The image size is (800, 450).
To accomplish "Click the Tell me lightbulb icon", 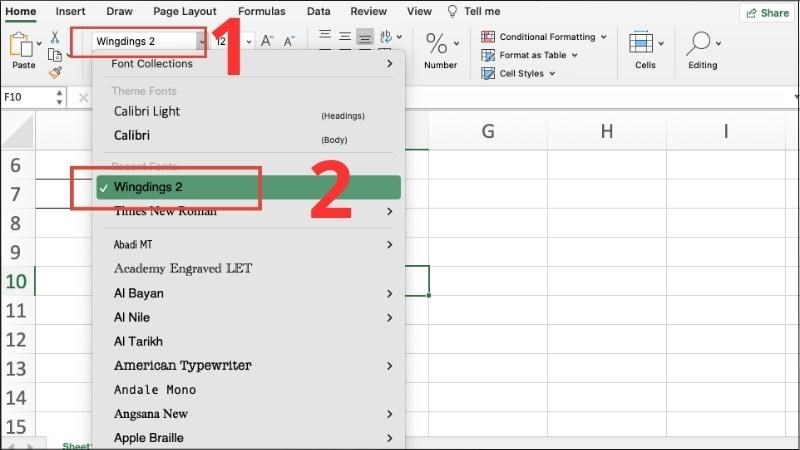I will 452,11.
